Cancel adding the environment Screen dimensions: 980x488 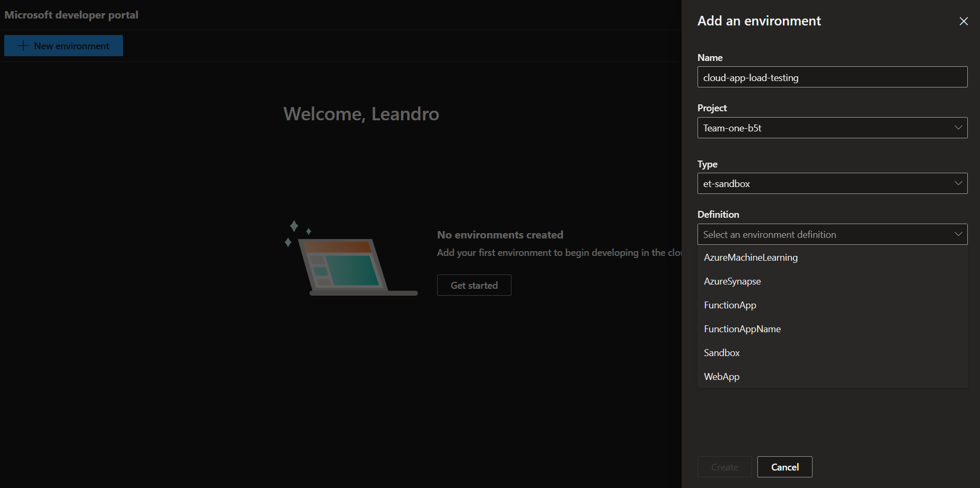click(784, 467)
